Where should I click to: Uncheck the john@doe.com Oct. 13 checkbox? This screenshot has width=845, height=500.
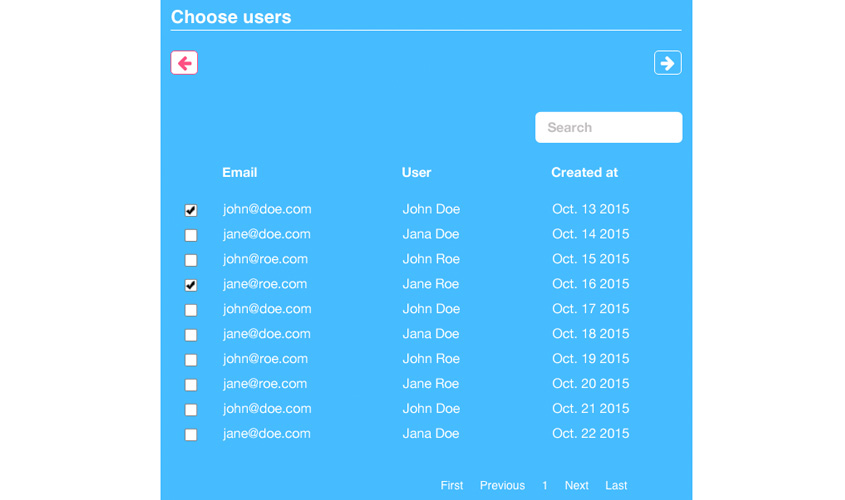tap(191, 211)
